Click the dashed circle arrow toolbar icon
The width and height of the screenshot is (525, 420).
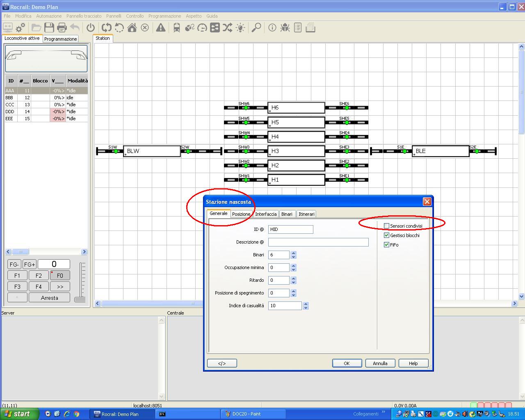coord(119,28)
